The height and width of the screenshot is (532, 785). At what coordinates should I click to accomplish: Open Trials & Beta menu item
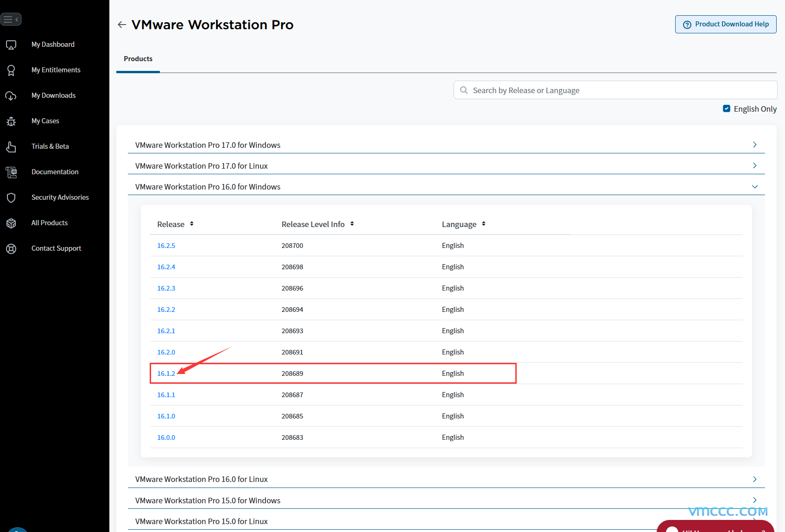click(x=50, y=146)
